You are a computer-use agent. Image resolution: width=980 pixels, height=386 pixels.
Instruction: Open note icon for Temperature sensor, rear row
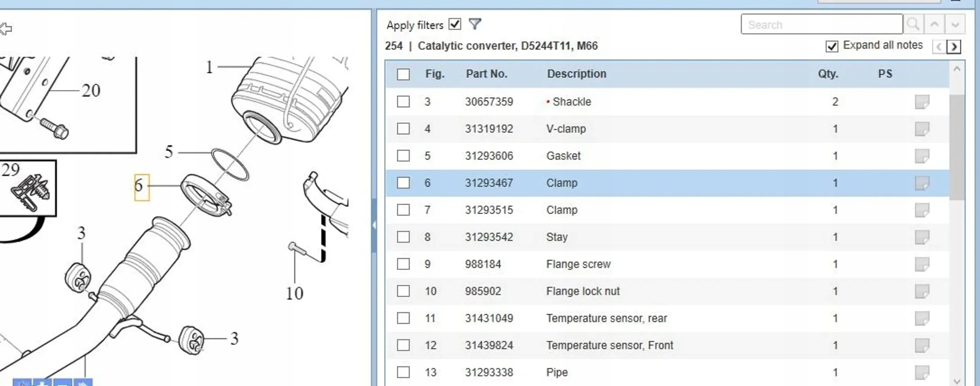click(x=922, y=318)
